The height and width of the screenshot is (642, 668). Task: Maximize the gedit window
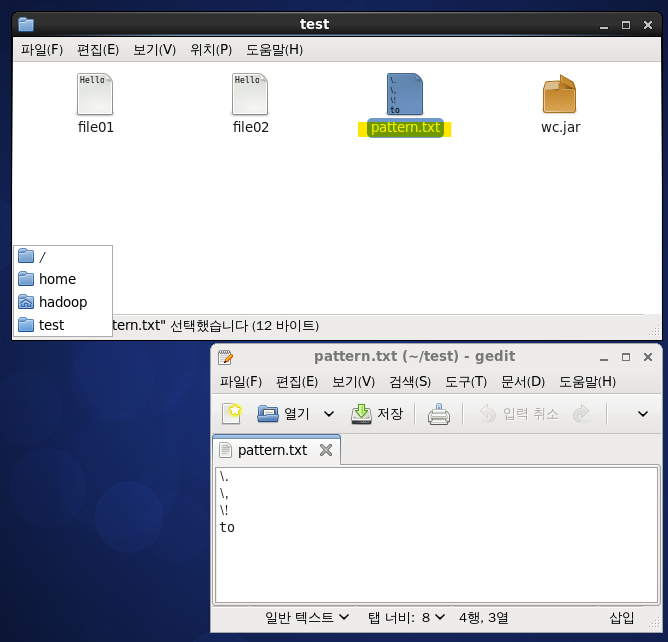click(626, 357)
